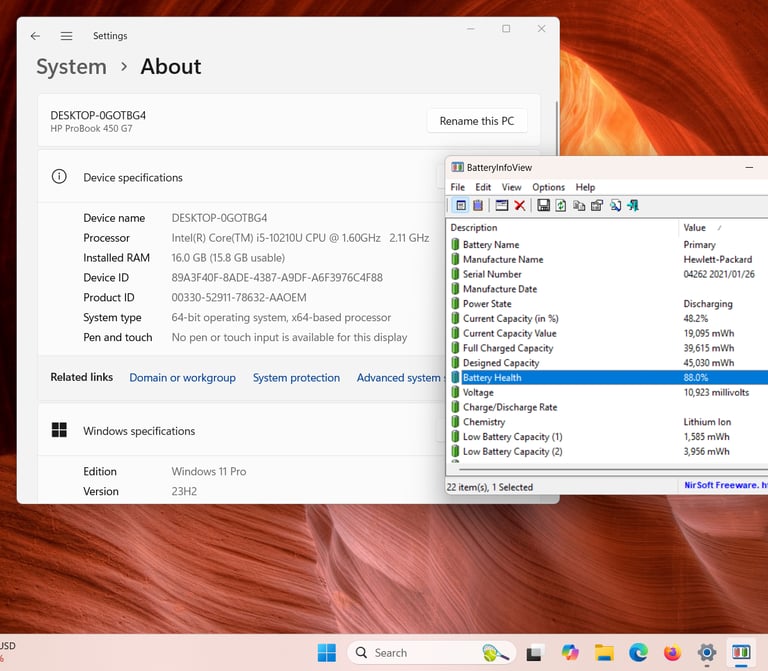Click the BatteryInfoView title bar app icon
This screenshot has height=671, width=768.
click(x=457, y=168)
